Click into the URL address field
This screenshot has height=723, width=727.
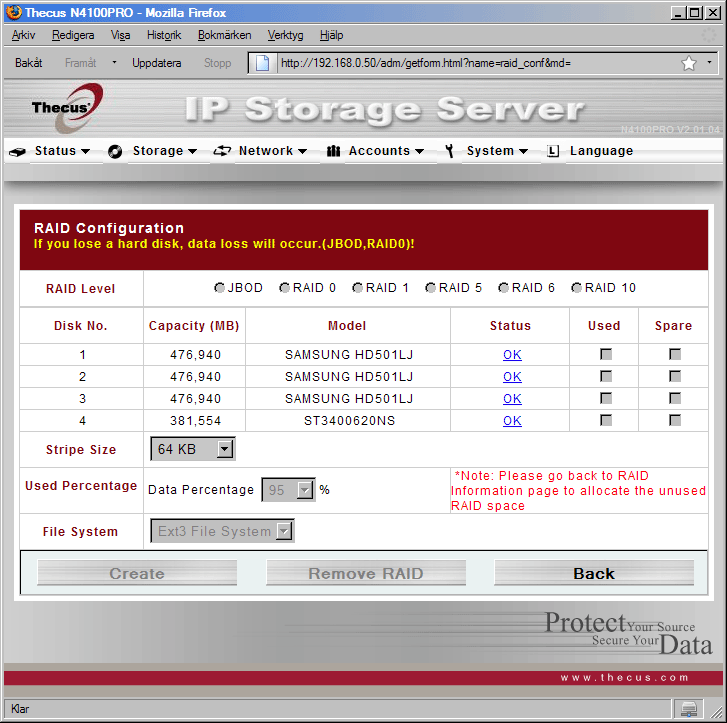click(x=470, y=63)
